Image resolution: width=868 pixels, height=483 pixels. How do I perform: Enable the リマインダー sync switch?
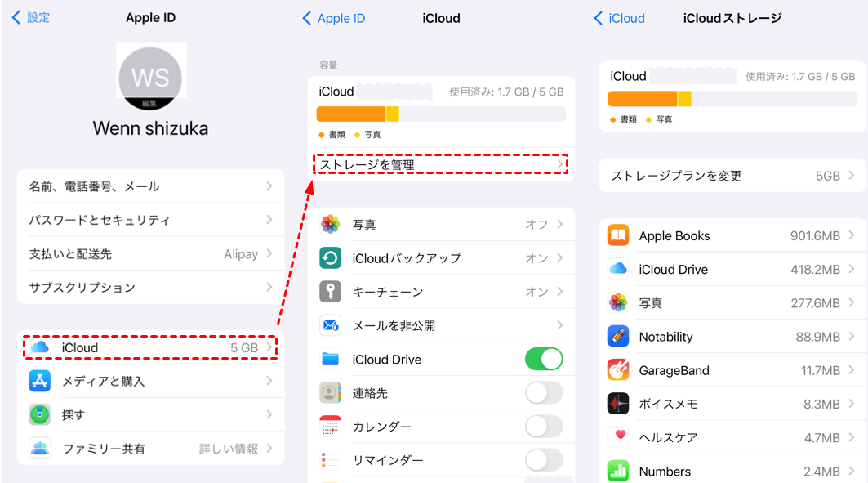tap(544, 460)
